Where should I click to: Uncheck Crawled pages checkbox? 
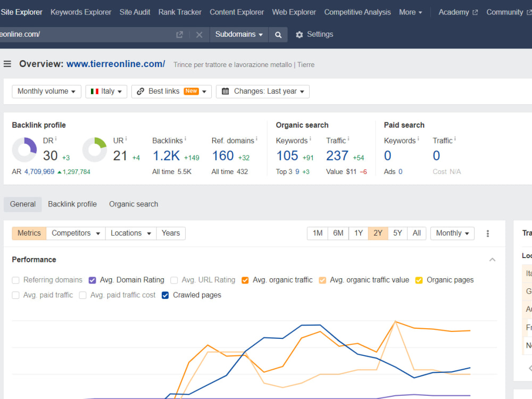[165, 295]
